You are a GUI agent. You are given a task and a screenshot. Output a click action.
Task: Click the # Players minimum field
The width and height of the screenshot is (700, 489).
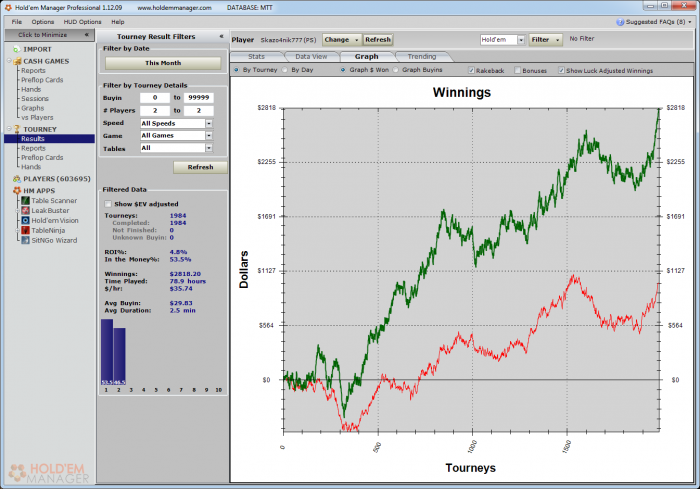pos(155,110)
